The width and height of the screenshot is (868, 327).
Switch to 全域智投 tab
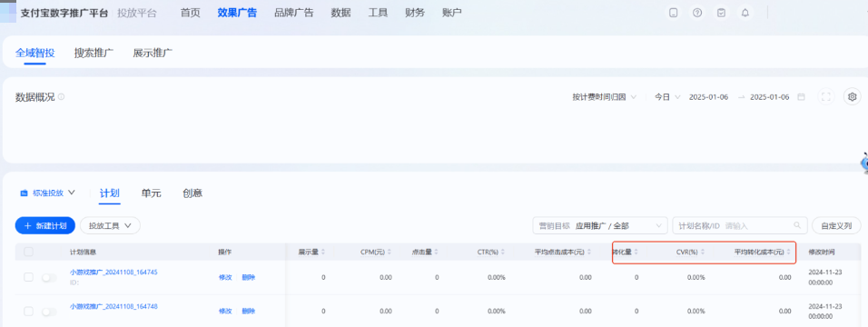point(35,54)
